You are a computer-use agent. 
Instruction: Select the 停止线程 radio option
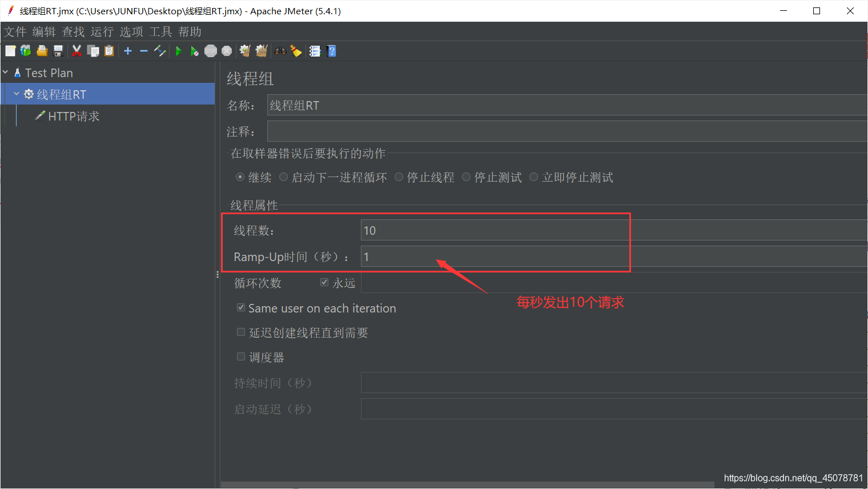click(x=399, y=177)
